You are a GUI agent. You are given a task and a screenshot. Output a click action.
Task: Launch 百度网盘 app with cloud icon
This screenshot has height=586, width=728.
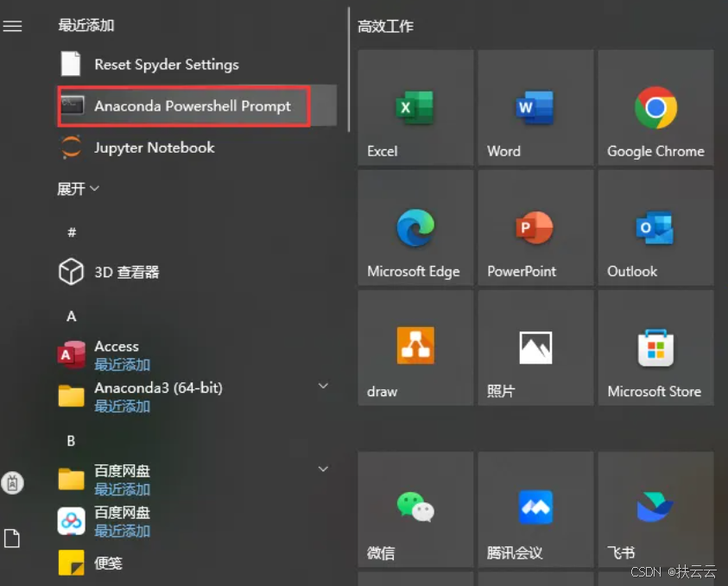click(x=197, y=521)
